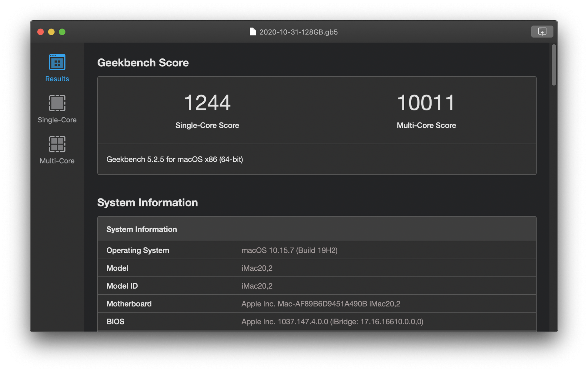Viewport: 588px width, 372px height.
Task: Open the Multi-Core section via its sidebar icon
Action: coord(57,144)
